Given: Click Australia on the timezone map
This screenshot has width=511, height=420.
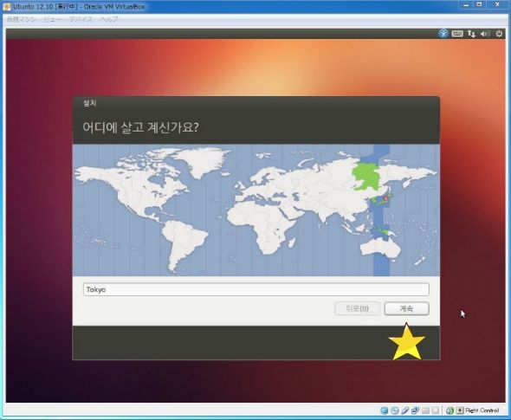Looking at the screenshot, I should pos(380,249).
